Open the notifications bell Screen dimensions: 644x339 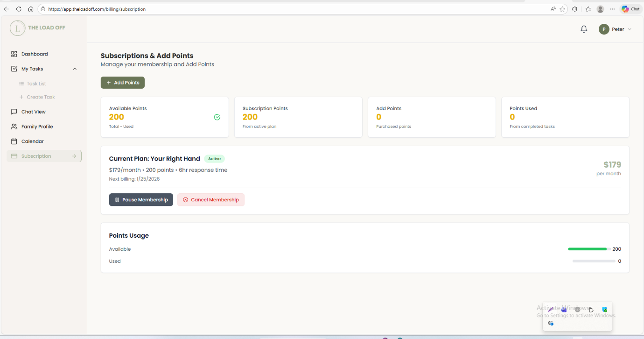pyautogui.click(x=584, y=29)
